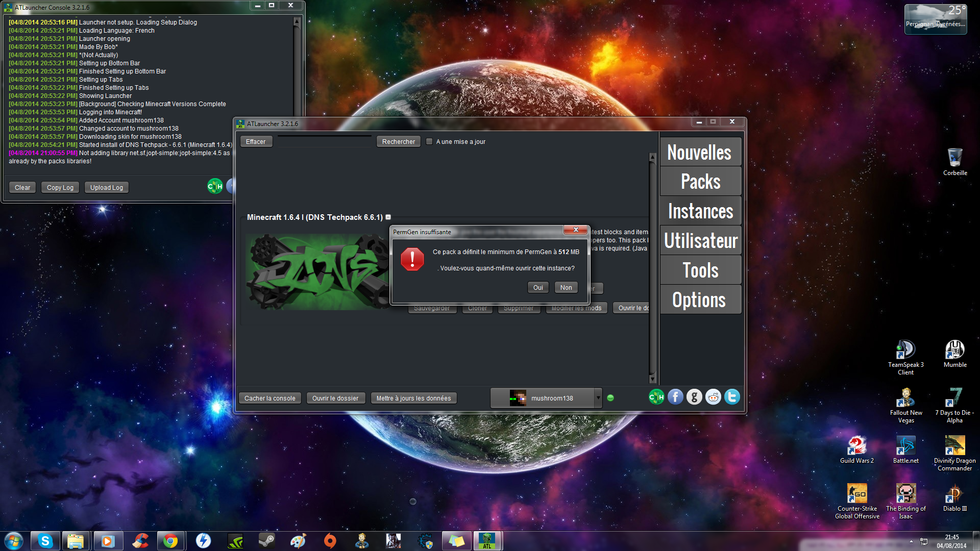Open the Twitter bird icon
This screenshot has height=551, width=980.
(x=732, y=397)
